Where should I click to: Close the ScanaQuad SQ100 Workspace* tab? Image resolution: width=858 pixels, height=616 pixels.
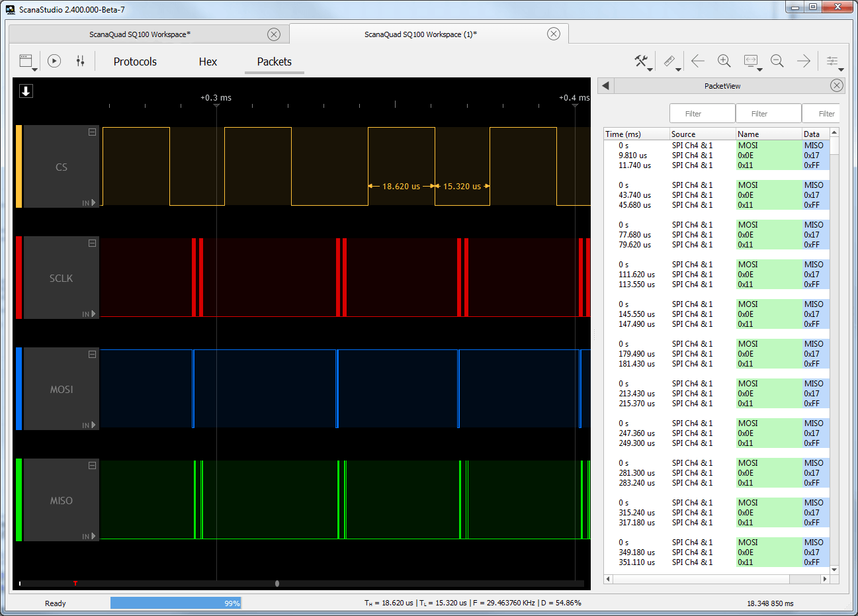[274, 34]
